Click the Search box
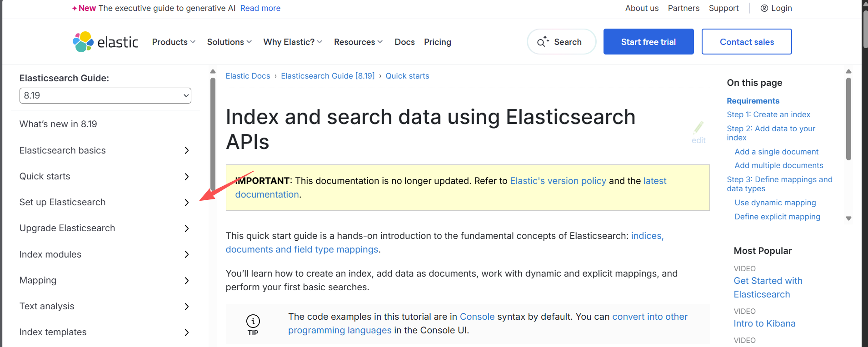 pos(561,42)
